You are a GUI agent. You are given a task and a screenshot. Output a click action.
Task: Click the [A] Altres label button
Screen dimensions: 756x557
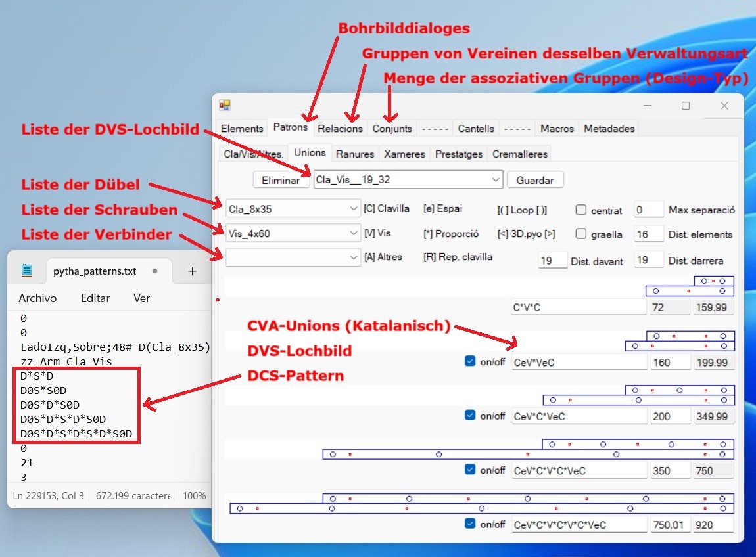pos(383,257)
